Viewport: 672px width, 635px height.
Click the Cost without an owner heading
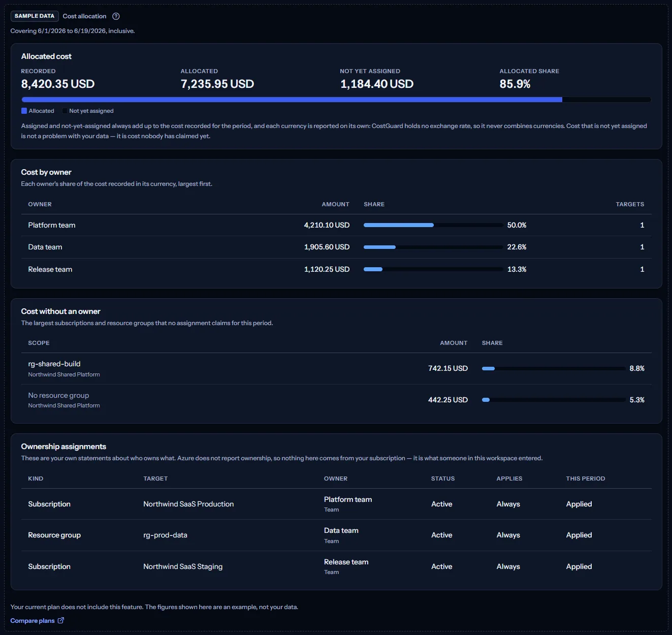point(60,311)
